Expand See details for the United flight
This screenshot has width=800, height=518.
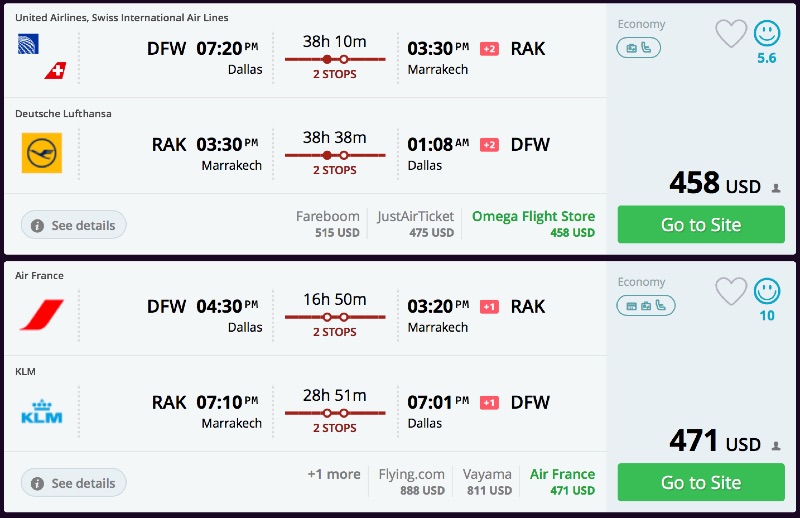(73, 225)
